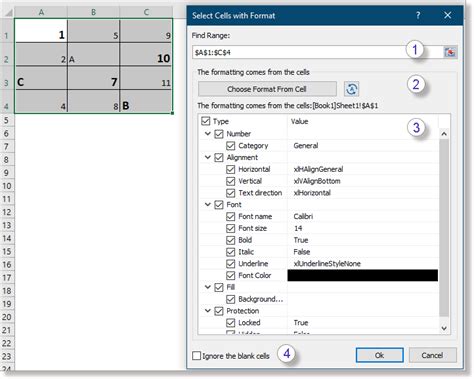Click the xlUnderlineStyleNone value

pyautogui.click(x=327, y=264)
